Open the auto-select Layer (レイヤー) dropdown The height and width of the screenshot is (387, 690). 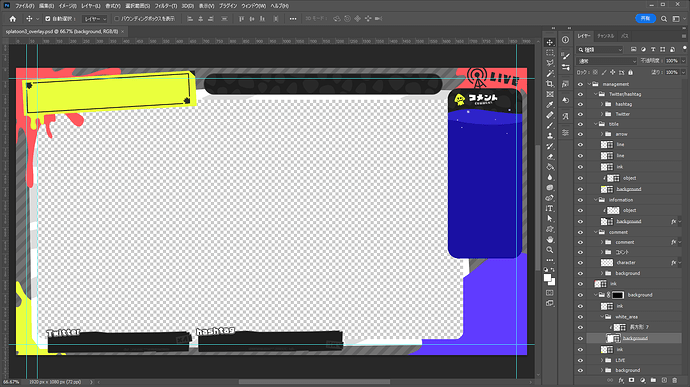(x=95, y=19)
